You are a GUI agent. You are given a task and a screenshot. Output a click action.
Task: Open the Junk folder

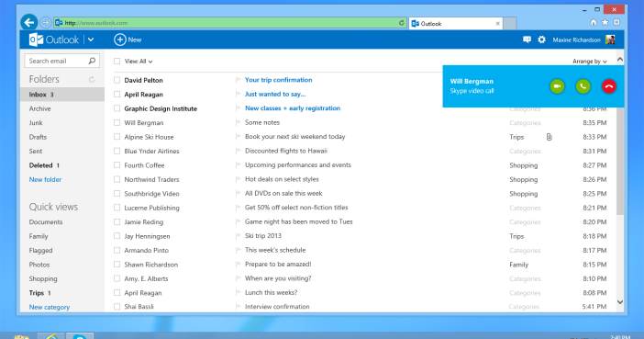(x=36, y=122)
